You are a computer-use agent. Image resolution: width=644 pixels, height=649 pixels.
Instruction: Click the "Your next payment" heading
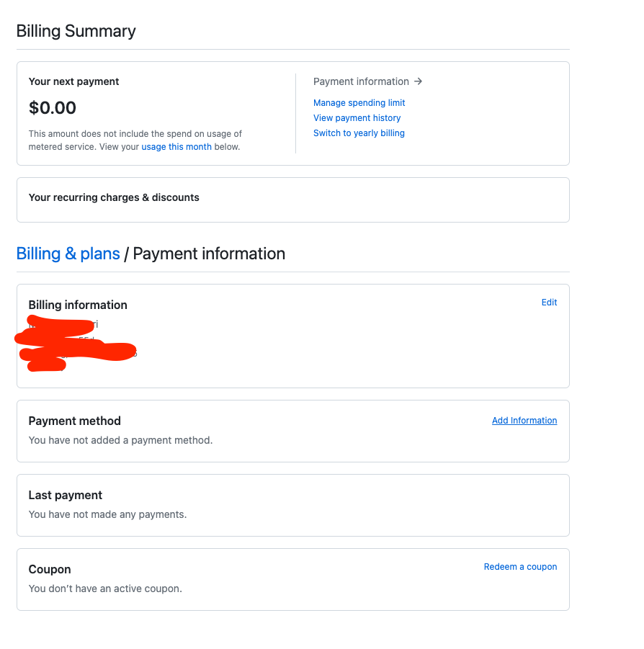click(73, 81)
